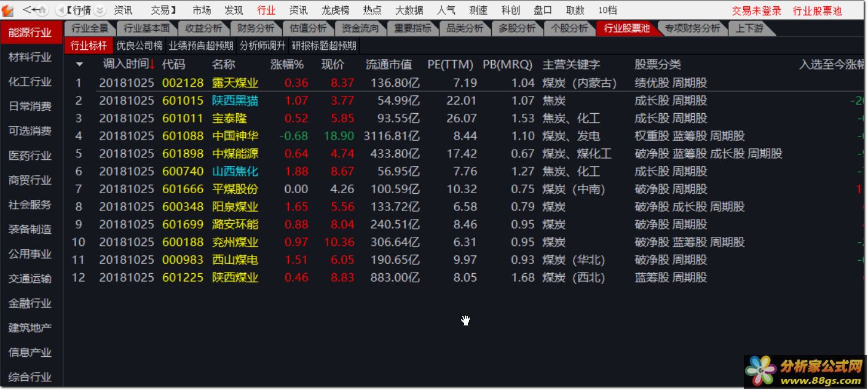868x390 pixels.
Task: Sort by the 涨幅% column header
Action: click(287, 64)
